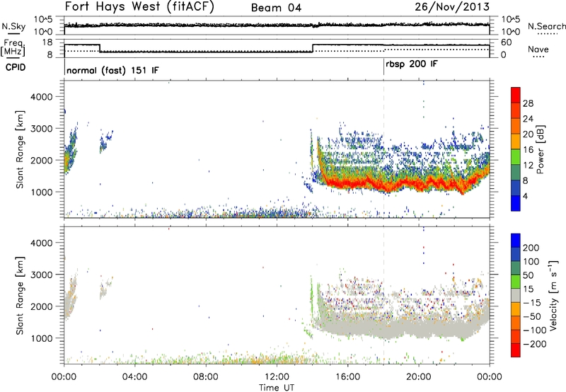Click the '08:00' time tick label
This screenshot has height=392, width=566.
click(206, 377)
